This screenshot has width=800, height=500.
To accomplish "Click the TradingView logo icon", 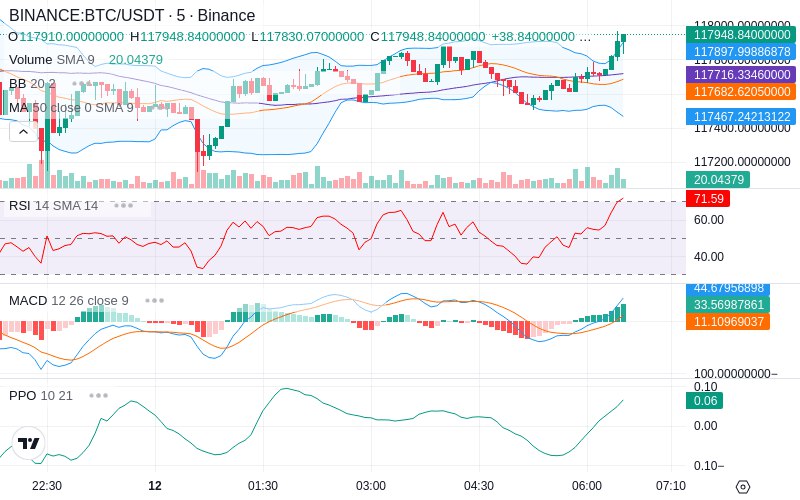I will 29,443.
